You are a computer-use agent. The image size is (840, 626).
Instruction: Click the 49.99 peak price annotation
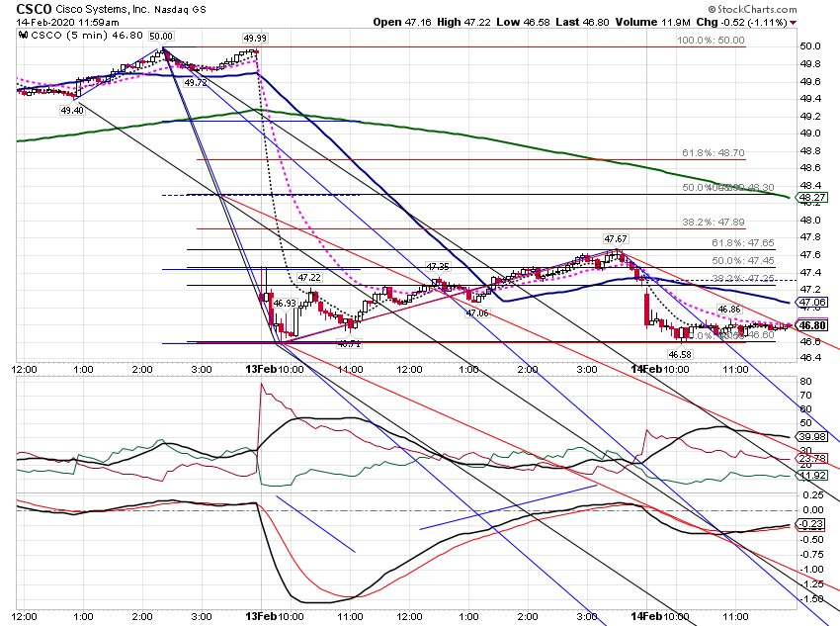(255, 38)
